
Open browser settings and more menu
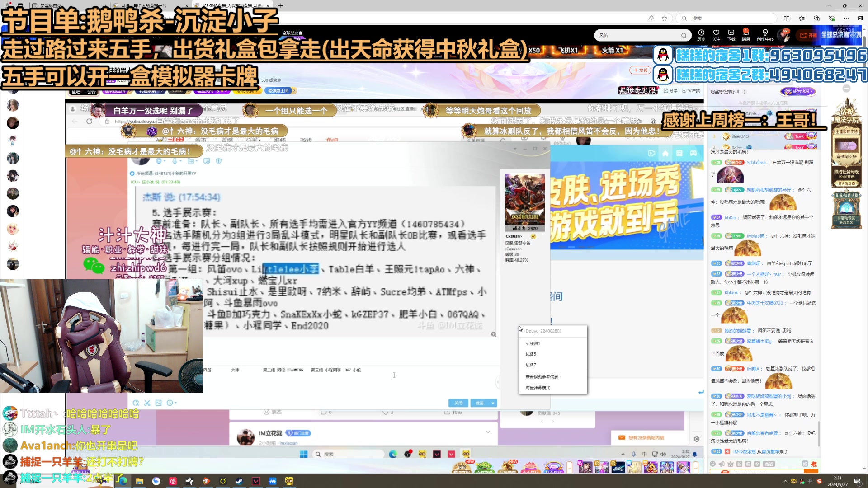[x=846, y=18]
